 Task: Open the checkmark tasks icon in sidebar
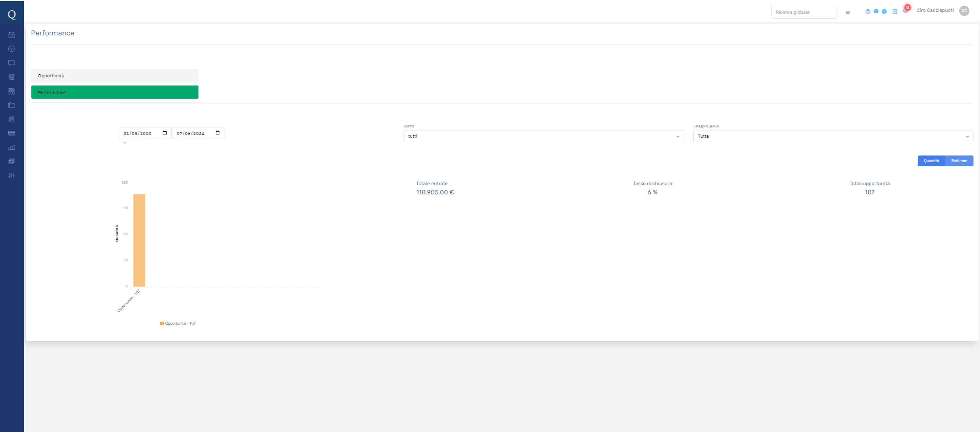(x=11, y=49)
